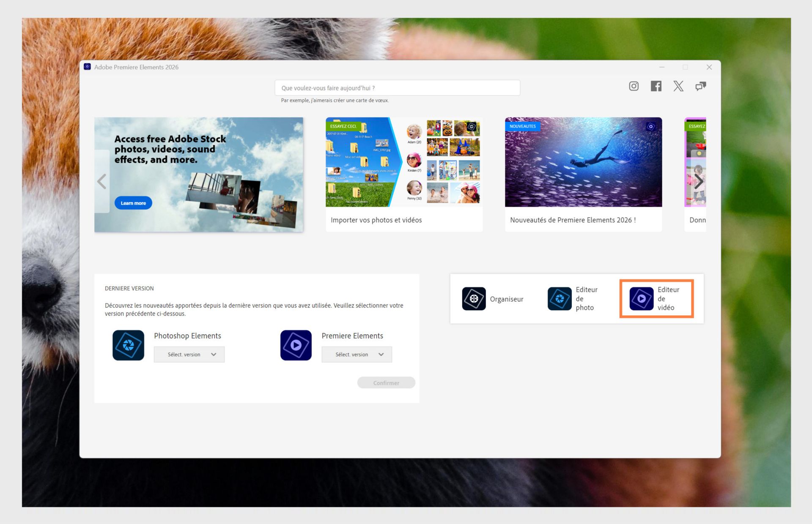Image resolution: width=812 pixels, height=524 pixels.
Task: Open 'Importer vos photos et vidéos' card
Action: coord(404,174)
